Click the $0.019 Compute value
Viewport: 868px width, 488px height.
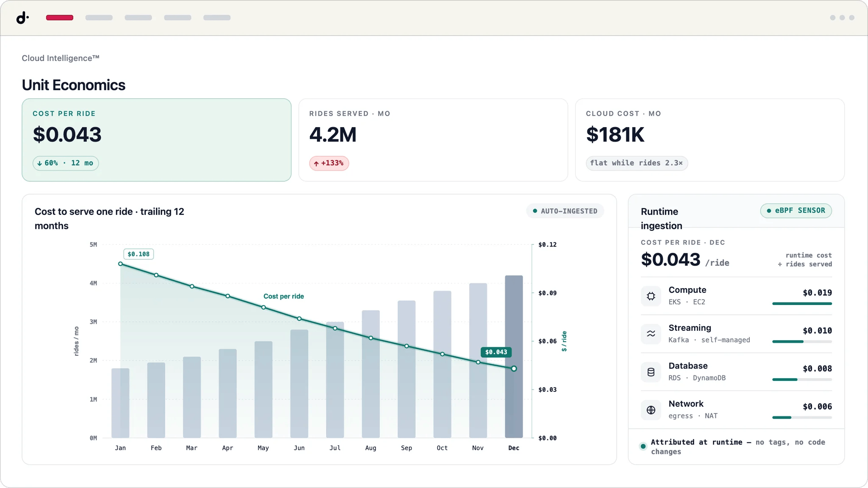point(817,293)
